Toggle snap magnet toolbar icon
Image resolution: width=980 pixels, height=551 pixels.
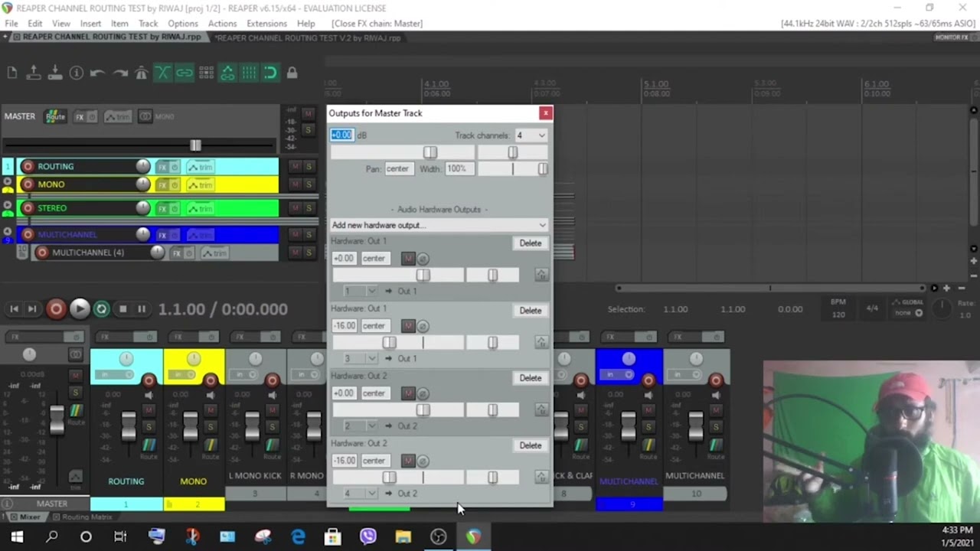(x=270, y=73)
